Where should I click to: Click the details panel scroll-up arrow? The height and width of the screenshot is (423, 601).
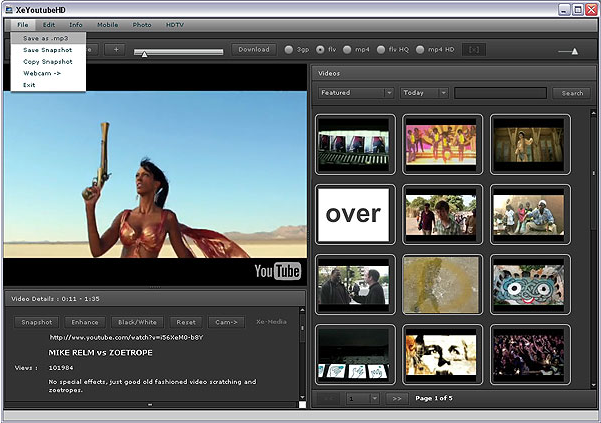pos(302,310)
